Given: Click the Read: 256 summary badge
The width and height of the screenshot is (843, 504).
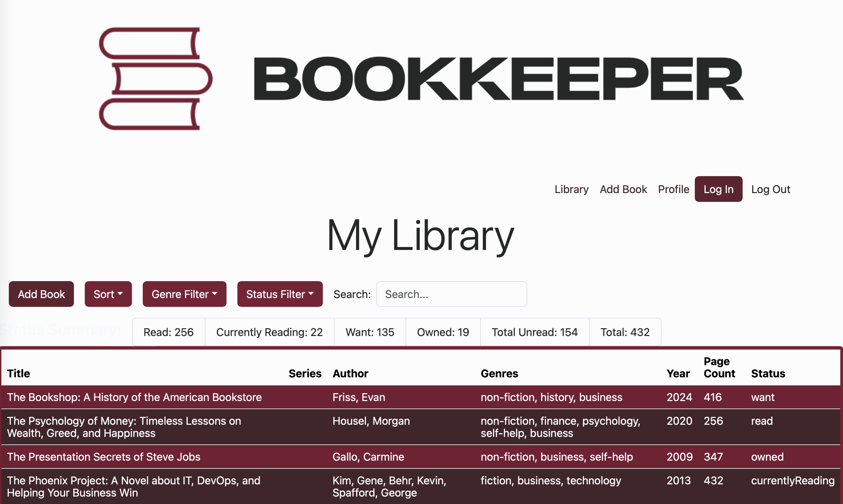Looking at the screenshot, I should [x=168, y=332].
